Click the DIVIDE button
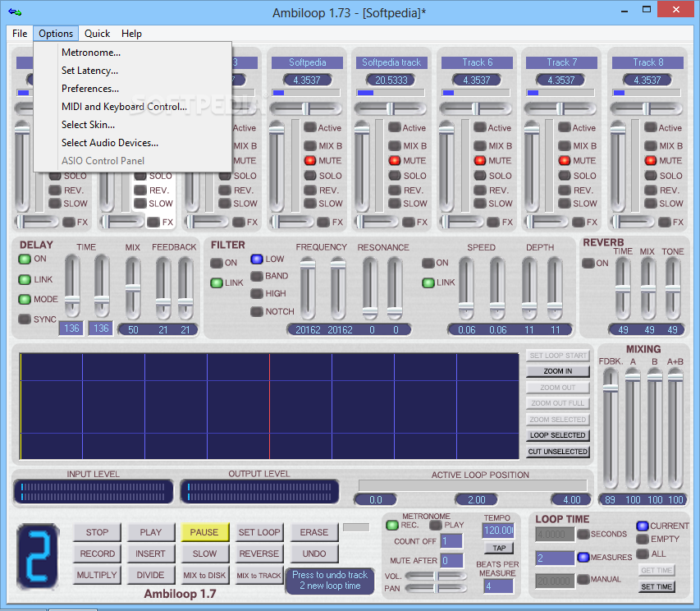The width and height of the screenshot is (700, 611). click(150, 575)
